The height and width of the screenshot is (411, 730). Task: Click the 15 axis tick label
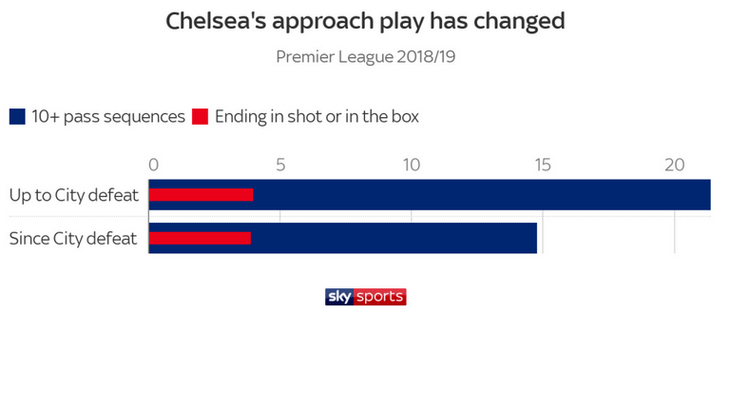tap(542, 164)
